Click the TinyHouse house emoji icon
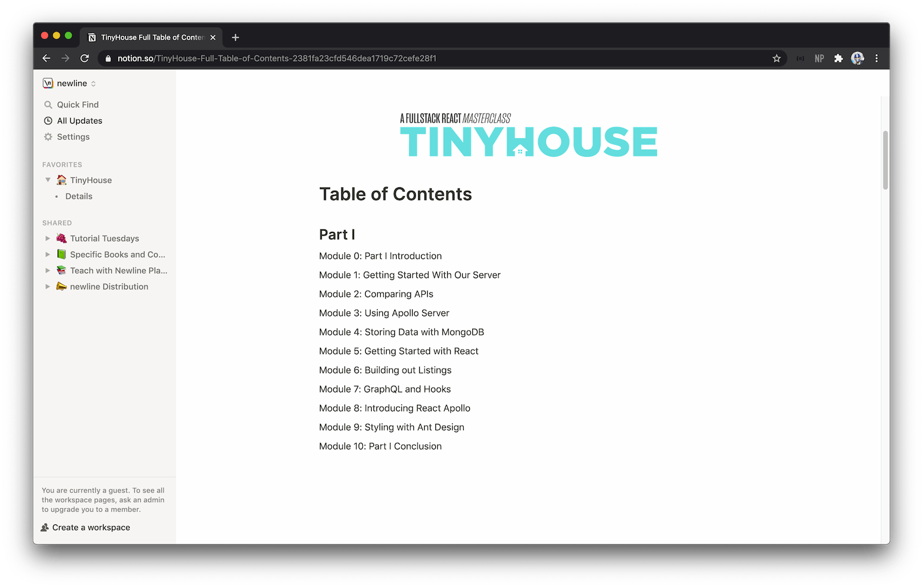 tap(61, 180)
